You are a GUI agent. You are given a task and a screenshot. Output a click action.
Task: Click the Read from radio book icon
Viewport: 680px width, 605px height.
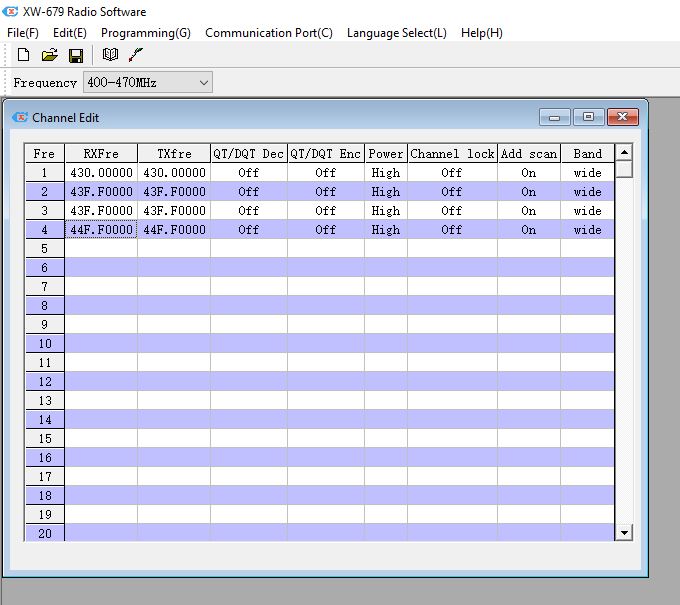(x=110, y=55)
